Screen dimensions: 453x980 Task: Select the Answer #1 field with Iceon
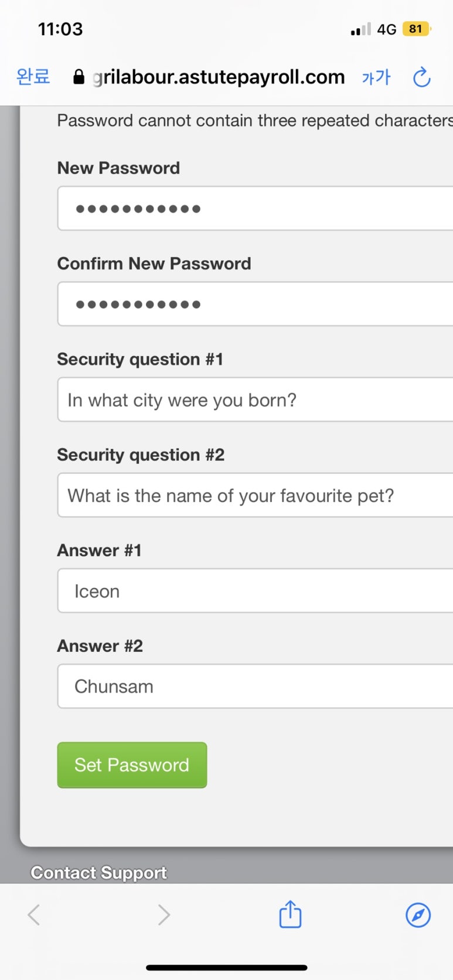[x=256, y=590]
